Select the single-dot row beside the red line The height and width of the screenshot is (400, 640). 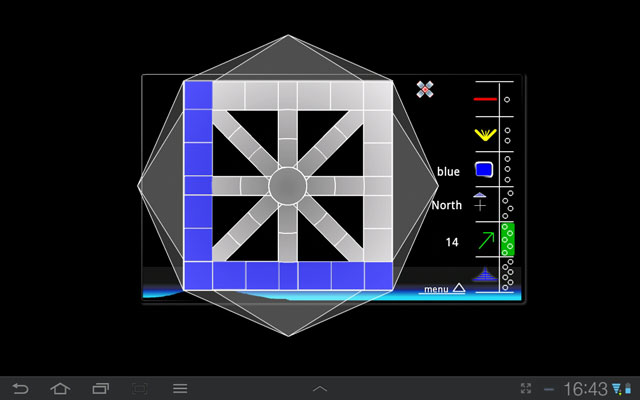point(507,99)
